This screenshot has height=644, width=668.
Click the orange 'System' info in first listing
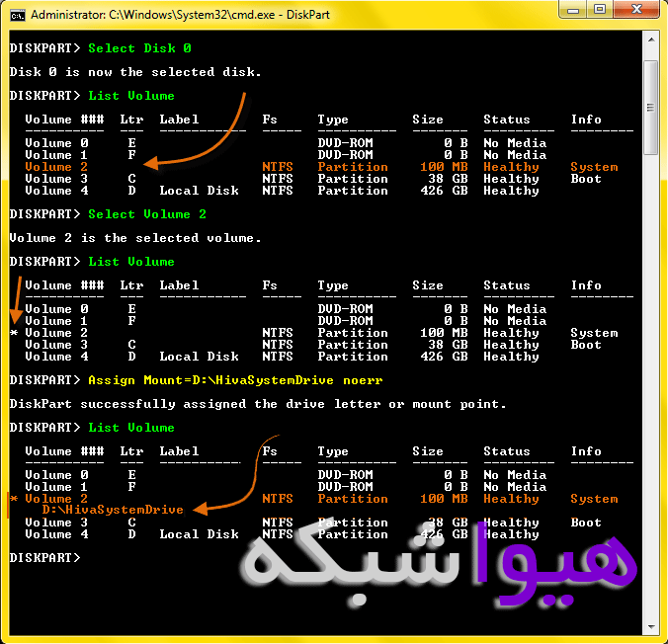click(x=594, y=167)
